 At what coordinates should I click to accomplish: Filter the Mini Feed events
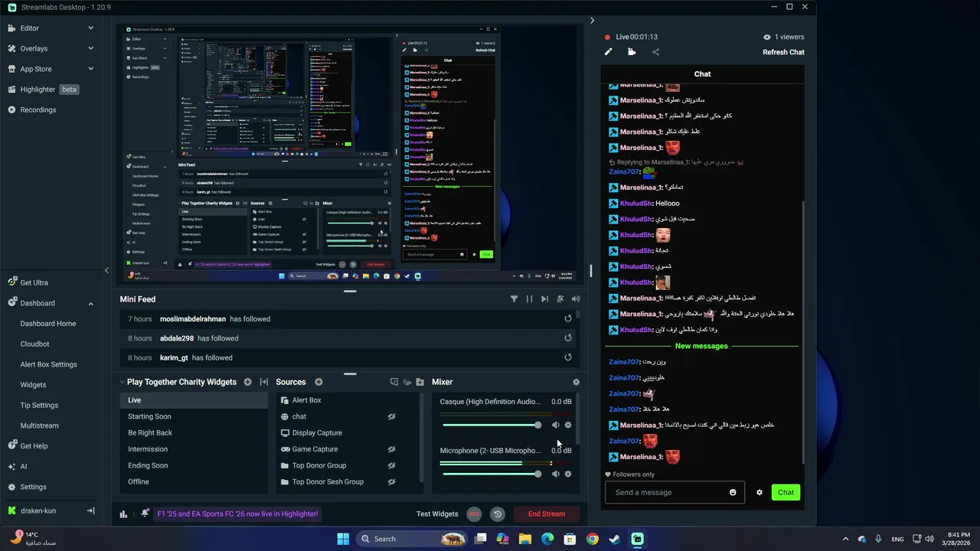pyautogui.click(x=514, y=299)
